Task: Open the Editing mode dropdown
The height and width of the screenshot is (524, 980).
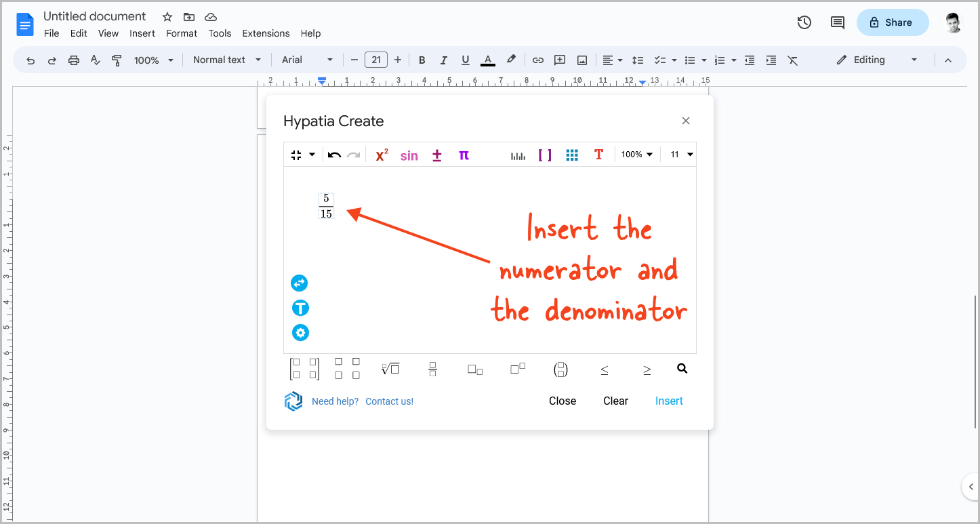Action: 876,60
